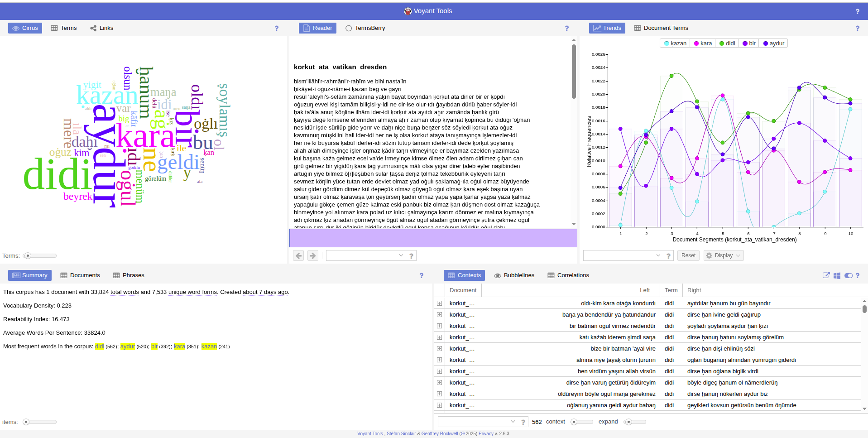Toggle the kazan series in Trends legend
This screenshot has width=868, height=438.
[675, 43]
